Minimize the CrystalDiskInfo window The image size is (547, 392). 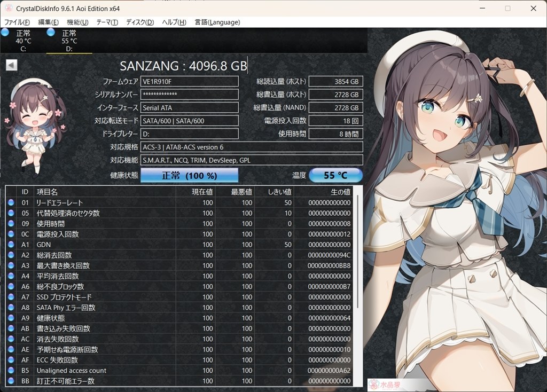(x=482, y=8)
